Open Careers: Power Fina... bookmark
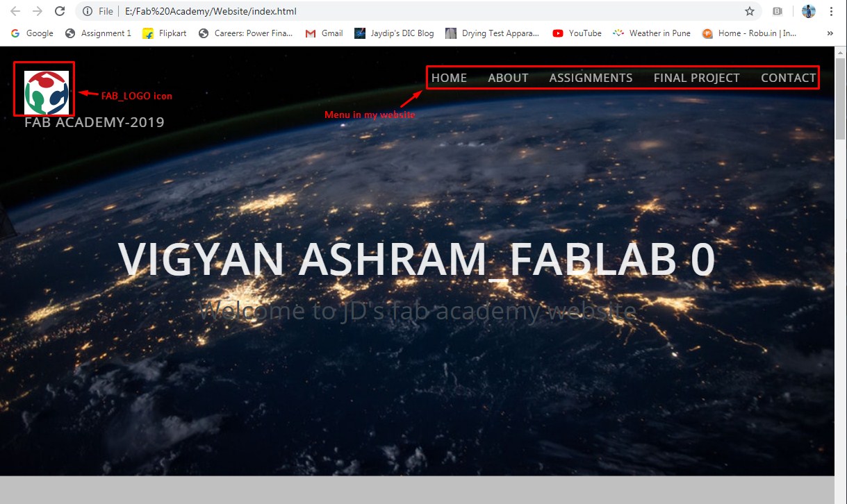This screenshot has height=504, width=847. coord(246,33)
